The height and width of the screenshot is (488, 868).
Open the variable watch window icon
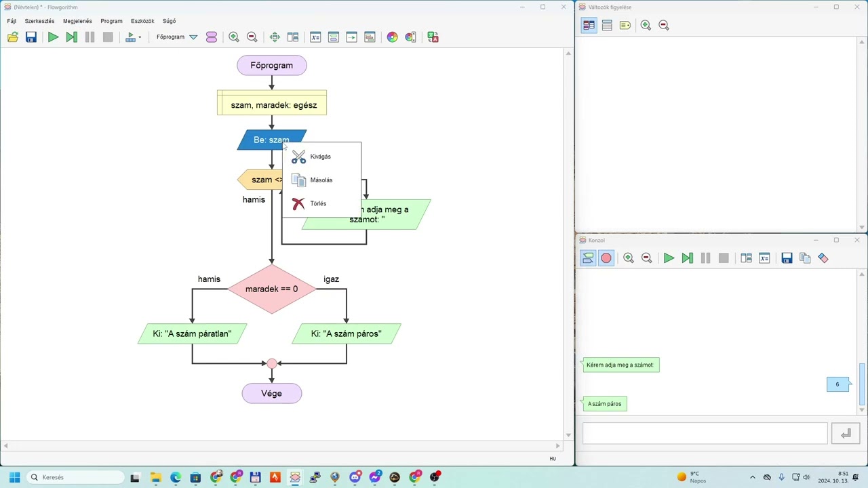tap(315, 37)
